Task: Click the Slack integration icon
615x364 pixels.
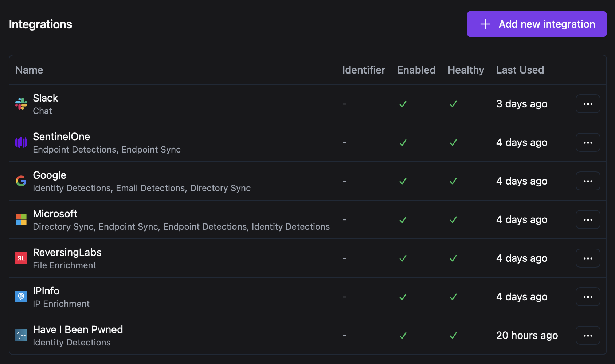Action: point(21,104)
